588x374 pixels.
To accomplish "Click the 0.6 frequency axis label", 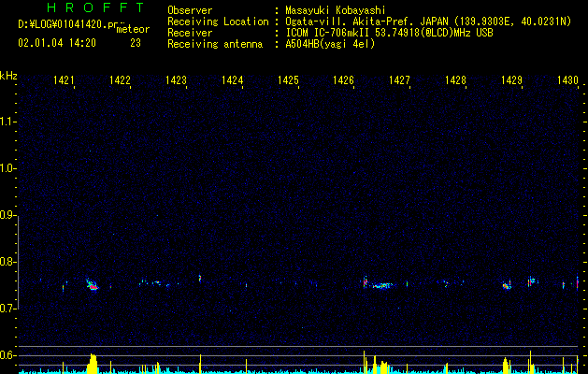I will pyautogui.click(x=7, y=355).
